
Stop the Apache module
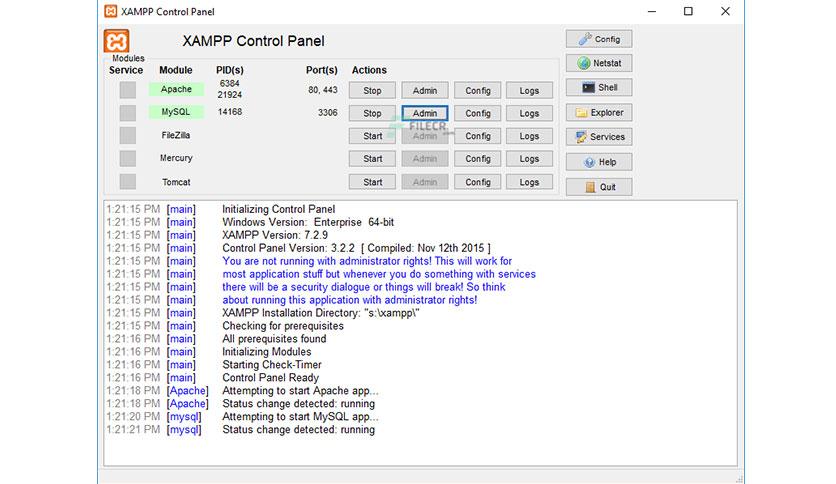click(x=372, y=91)
